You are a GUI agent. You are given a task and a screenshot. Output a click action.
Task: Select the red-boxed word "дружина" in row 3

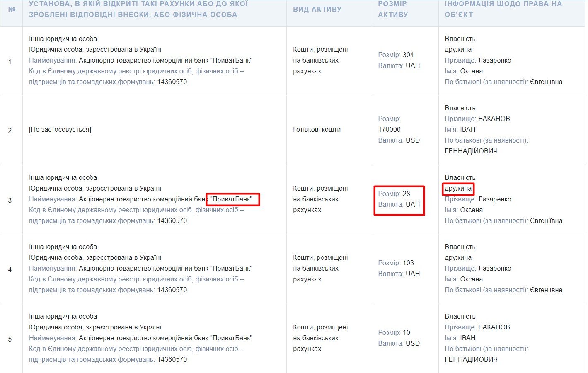458,189
